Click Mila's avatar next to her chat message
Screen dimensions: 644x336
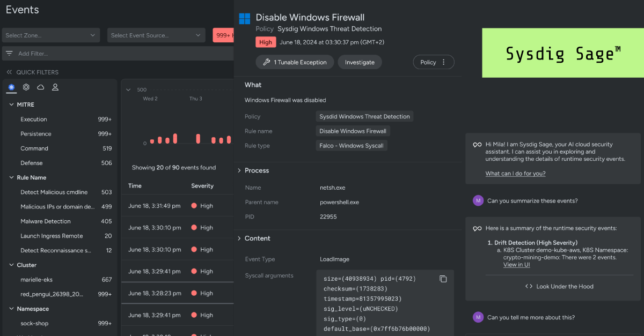(478, 200)
